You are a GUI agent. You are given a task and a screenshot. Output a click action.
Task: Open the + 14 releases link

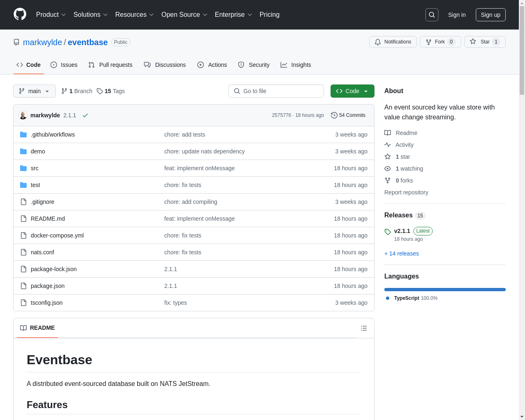(x=402, y=253)
